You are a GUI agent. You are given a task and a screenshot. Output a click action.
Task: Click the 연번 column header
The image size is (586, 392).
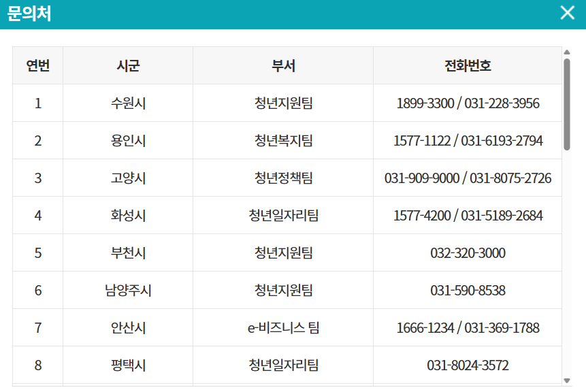coord(38,65)
